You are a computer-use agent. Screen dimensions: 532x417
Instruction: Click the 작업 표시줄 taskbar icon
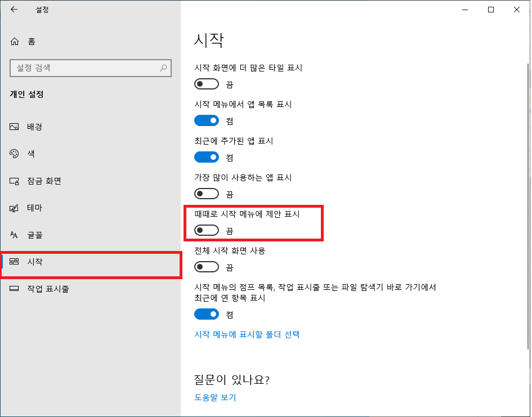coord(14,289)
